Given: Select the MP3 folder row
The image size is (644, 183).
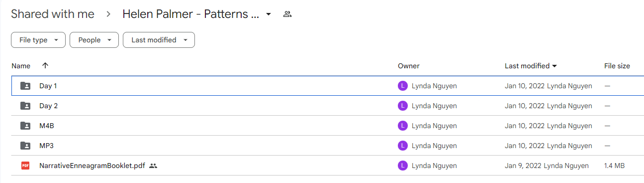Looking at the screenshot, I should pyautogui.click(x=327, y=146).
